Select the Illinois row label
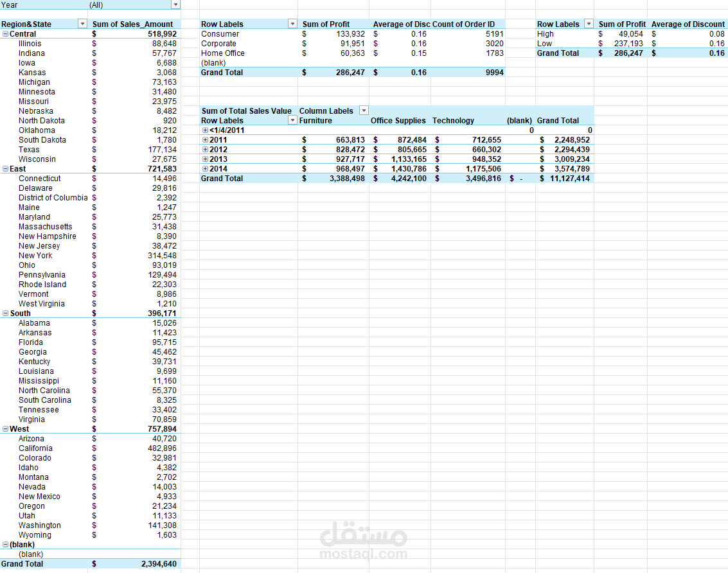The height and width of the screenshot is (573, 728). coord(30,44)
